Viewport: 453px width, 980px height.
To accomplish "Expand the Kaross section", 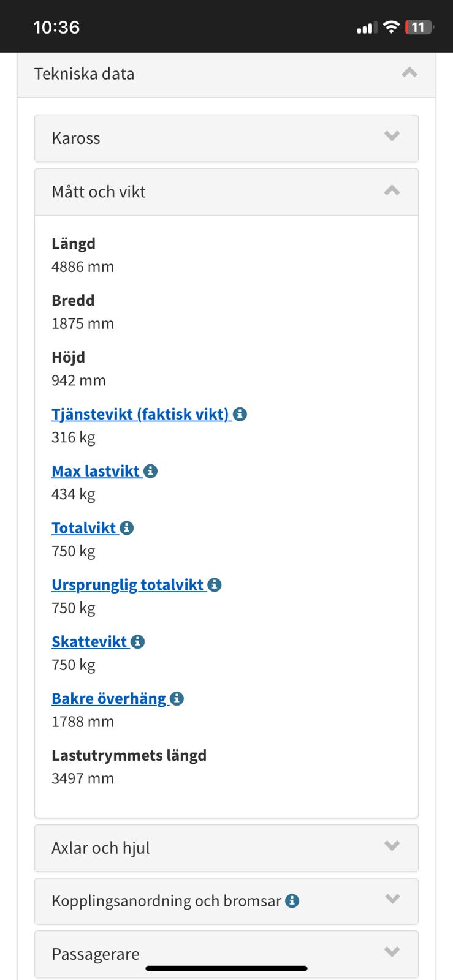I will click(392, 137).
